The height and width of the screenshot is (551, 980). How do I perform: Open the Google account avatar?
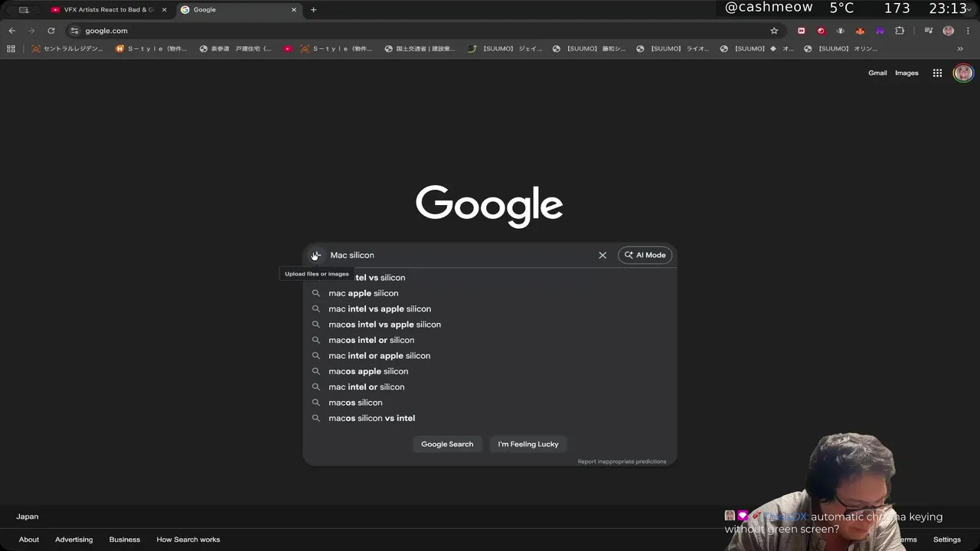(x=963, y=73)
